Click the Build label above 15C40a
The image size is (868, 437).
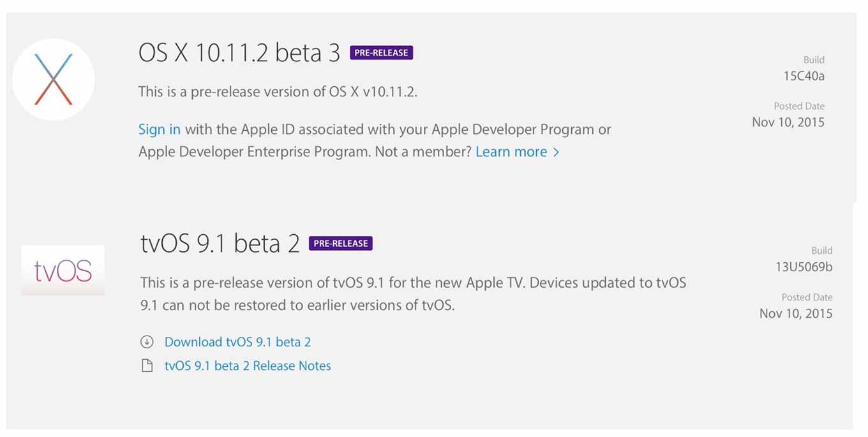[814, 60]
